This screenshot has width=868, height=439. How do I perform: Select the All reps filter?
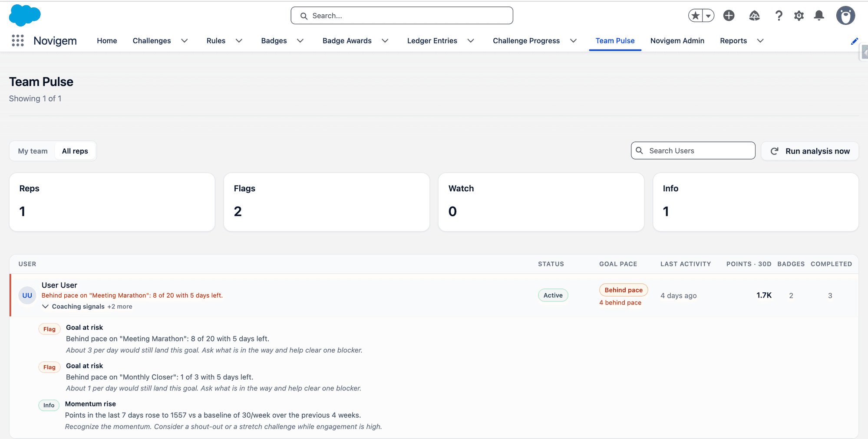click(x=75, y=151)
